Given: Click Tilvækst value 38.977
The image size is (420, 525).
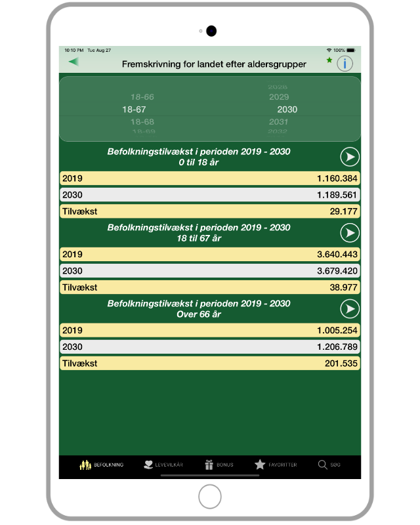Looking at the screenshot, I should [x=343, y=287].
